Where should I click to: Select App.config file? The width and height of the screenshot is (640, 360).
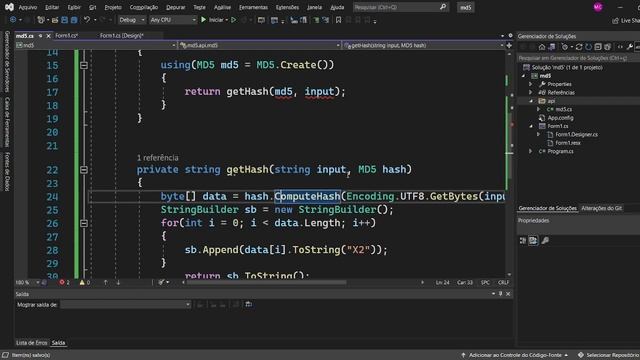pyautogui.click(x=560, y=118)
